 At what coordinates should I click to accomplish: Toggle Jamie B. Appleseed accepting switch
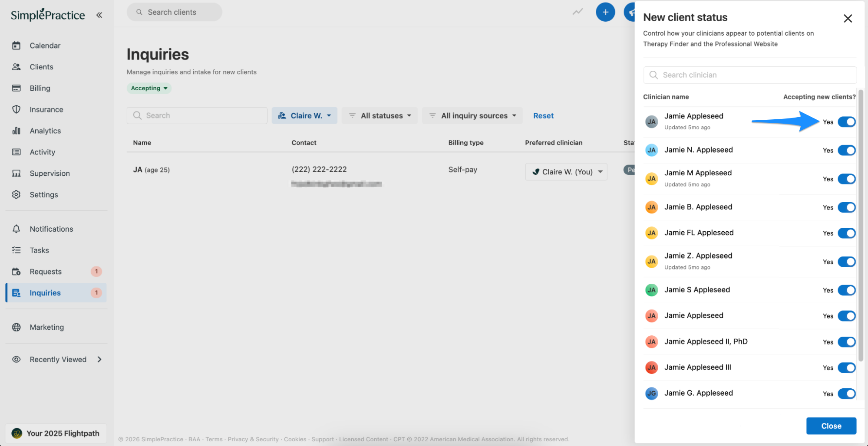coord(847,207)
